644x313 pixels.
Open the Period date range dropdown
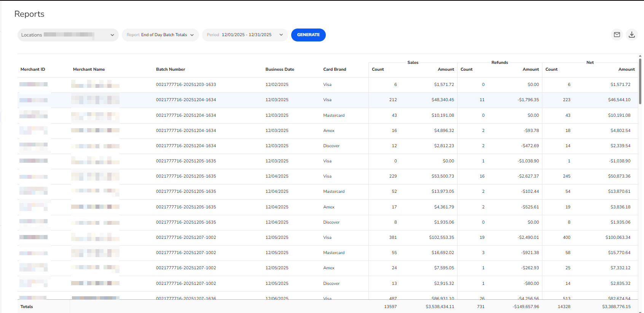(245, 35)
